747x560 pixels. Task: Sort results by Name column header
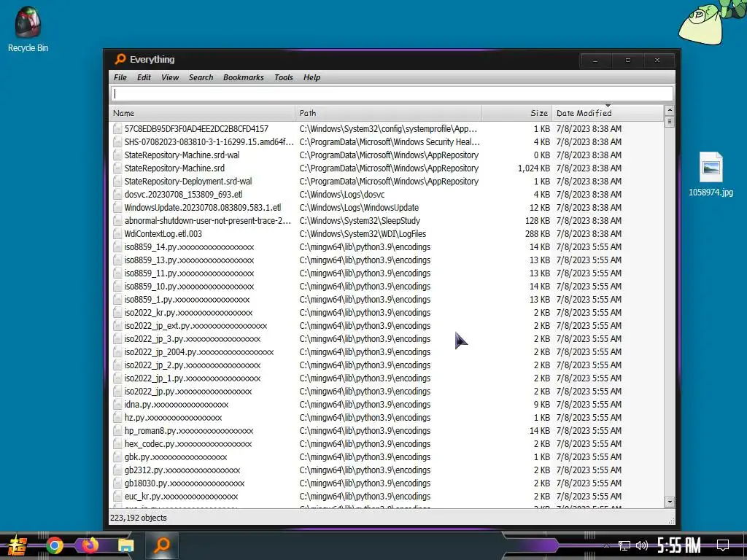pos(202,113)
